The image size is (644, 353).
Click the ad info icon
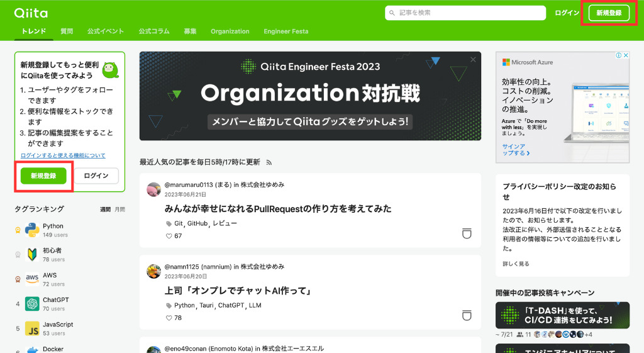(x=619, y=55)
